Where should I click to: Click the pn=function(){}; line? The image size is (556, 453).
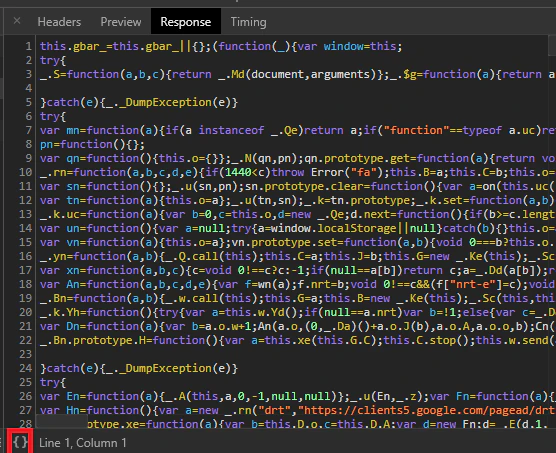tap(92, 144)
